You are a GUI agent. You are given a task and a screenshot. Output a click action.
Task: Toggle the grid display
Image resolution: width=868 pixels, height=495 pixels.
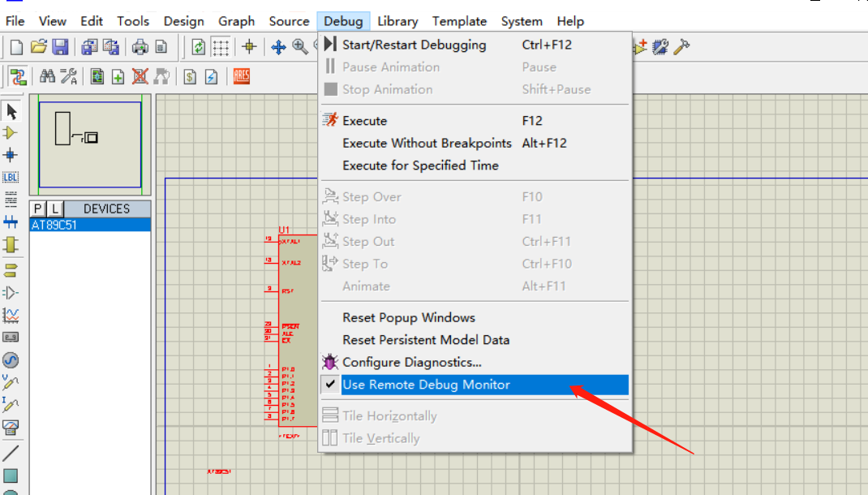point(221,47)
